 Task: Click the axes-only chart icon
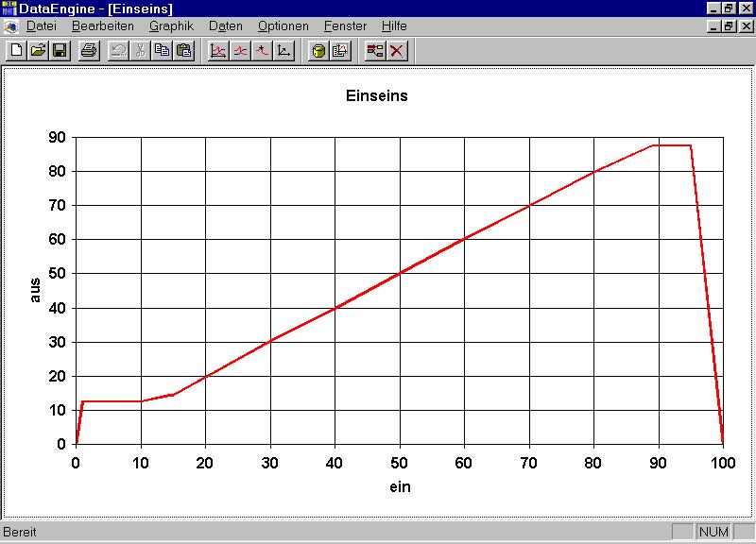283,50
